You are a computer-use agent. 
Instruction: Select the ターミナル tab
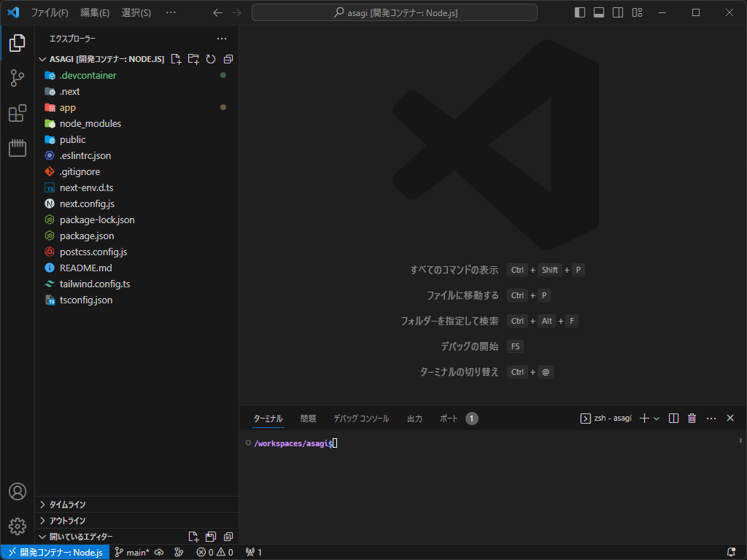click(268, 419)
